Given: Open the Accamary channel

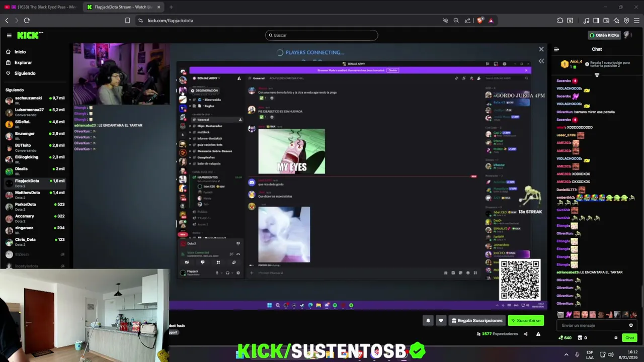Looking at the screenshot, I should pos(35,218).
